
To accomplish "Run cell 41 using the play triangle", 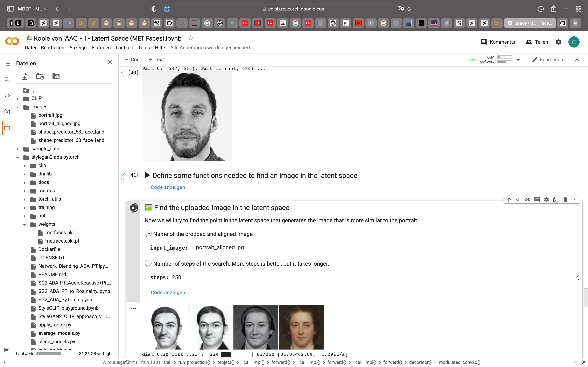I will pos(147,175).
